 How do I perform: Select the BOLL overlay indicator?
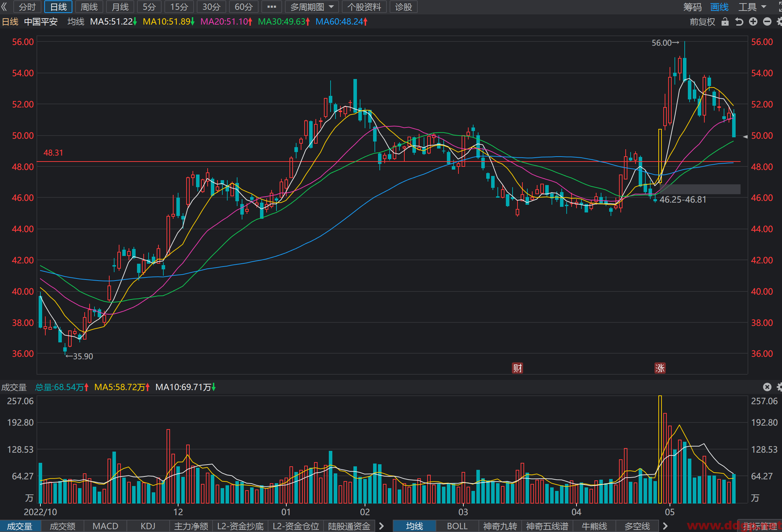tap(457, 526)
